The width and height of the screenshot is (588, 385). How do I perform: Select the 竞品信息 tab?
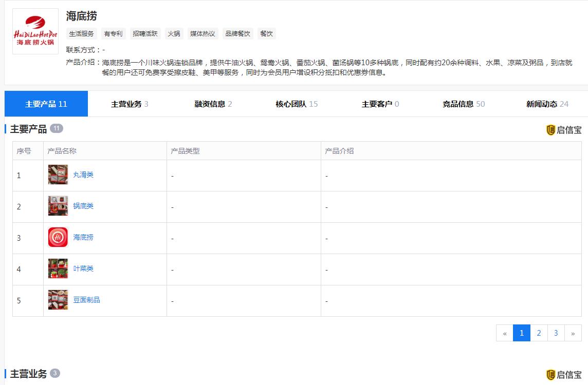pyautogui.click(x=464, y=104)
